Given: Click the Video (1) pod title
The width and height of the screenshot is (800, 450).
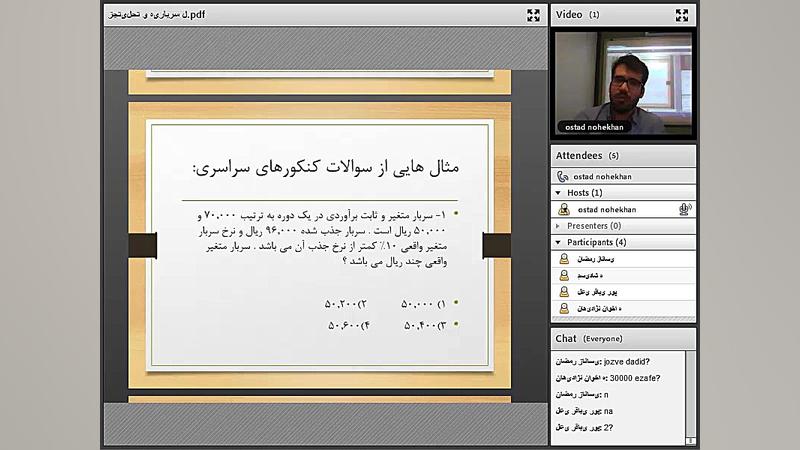Looking at the screenshot, I should point(578,15).
